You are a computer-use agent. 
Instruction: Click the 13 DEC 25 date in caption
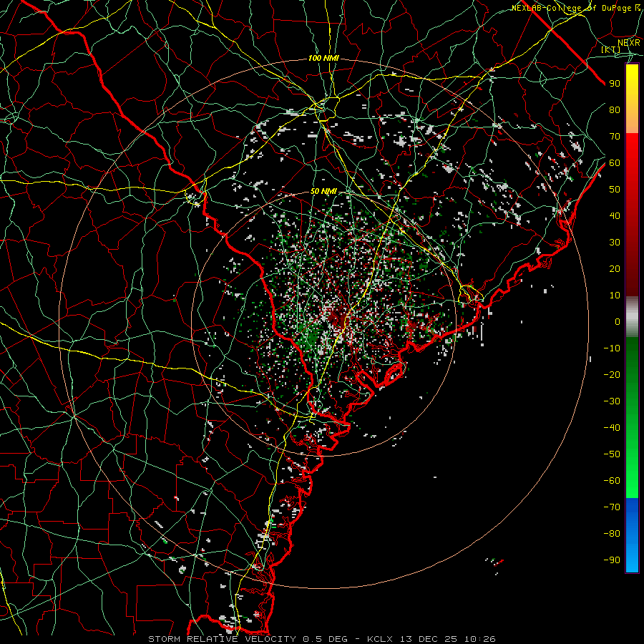coord(429,639)
